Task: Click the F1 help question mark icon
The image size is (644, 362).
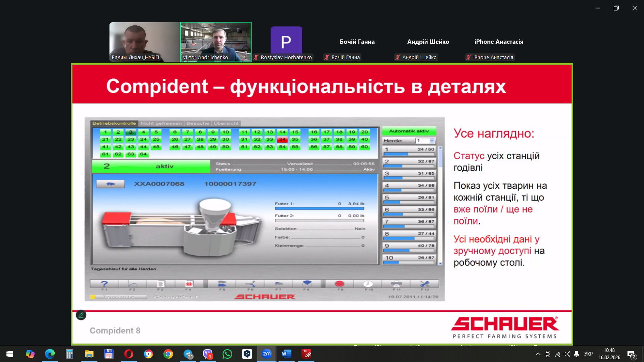Action: click(104, 284)
